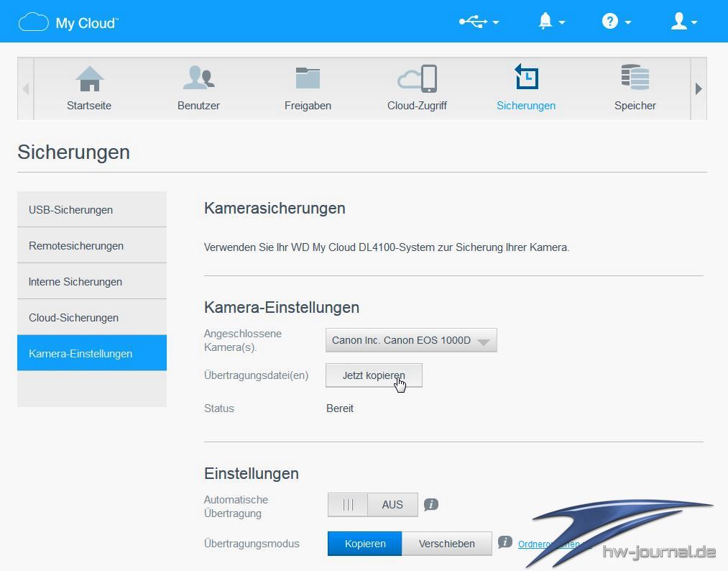This screenshot has height=571, width=728.
Task: Select Remotesicherungen in sidebar
Action: coord(92,246)
